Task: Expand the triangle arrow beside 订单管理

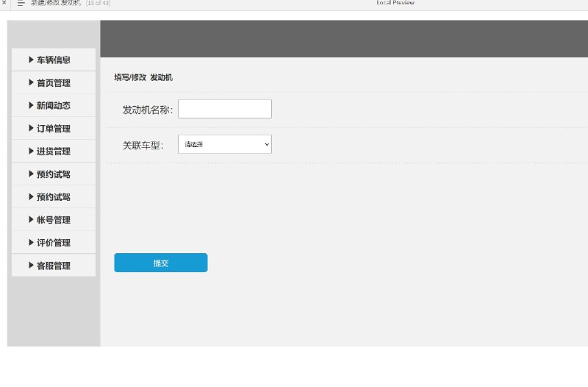Action: pos(31,128)
